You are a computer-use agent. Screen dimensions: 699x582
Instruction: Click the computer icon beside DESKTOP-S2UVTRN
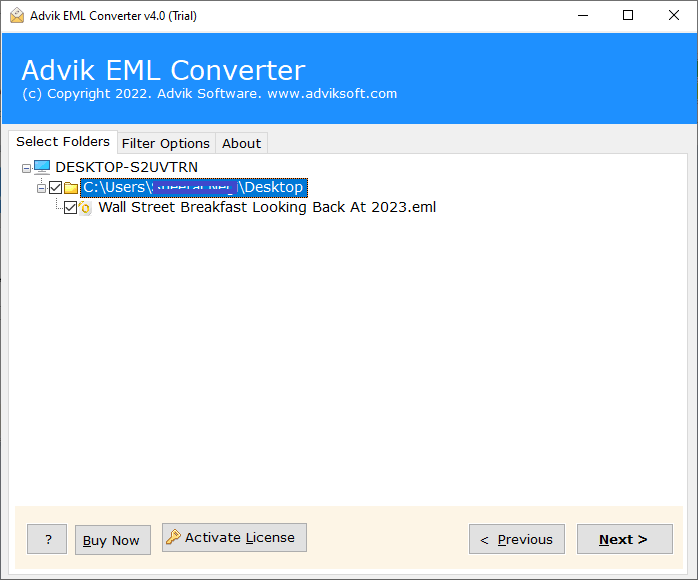(42, 167)
